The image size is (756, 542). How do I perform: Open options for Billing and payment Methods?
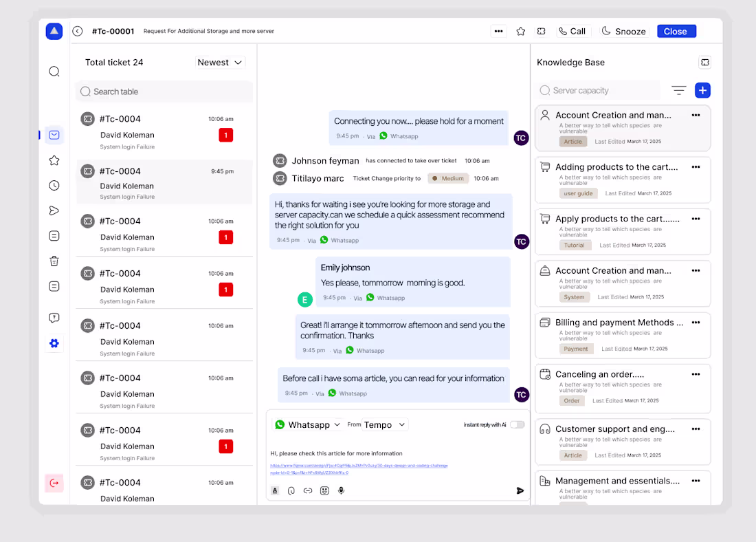pyautogui.click(x=696, y=323)
